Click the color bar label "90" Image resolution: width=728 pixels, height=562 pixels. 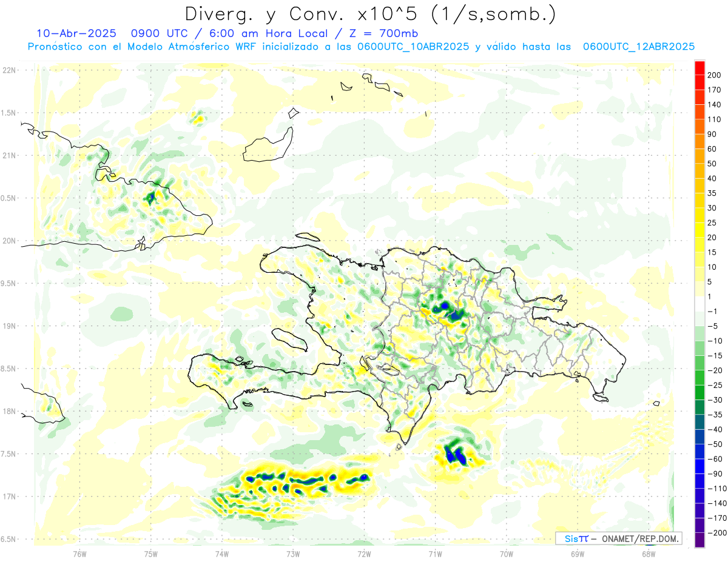pyautogui.click(x=713, y=134)
